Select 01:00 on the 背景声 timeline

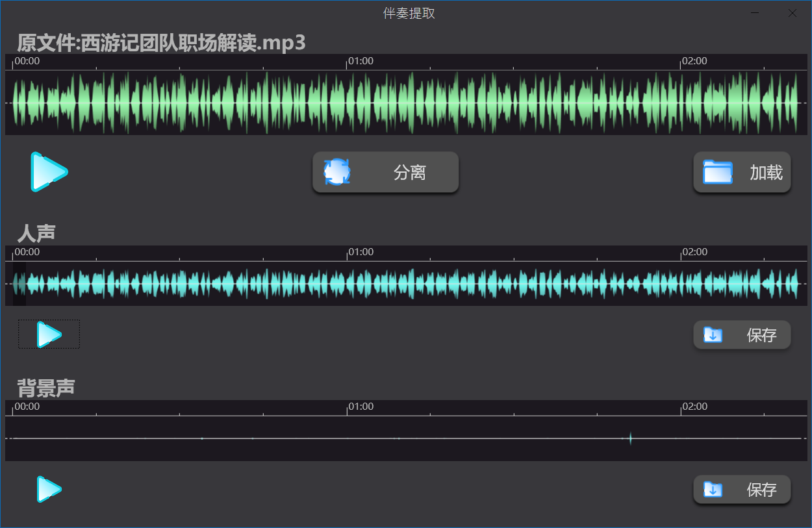point(348,407)
